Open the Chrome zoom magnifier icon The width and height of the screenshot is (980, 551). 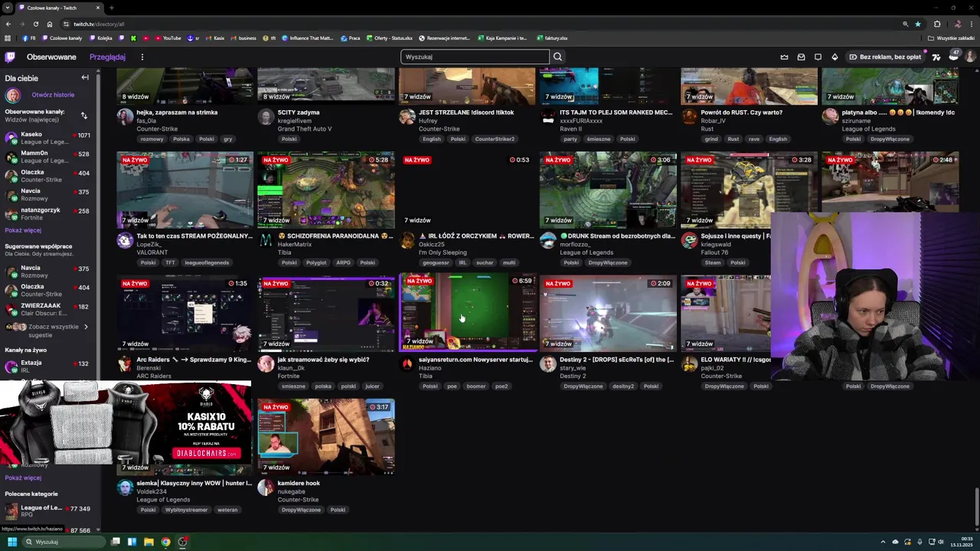point(905,24)
